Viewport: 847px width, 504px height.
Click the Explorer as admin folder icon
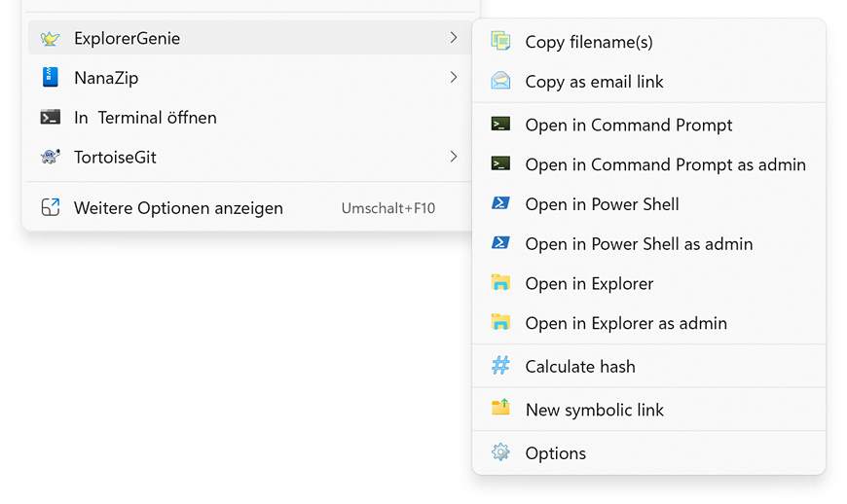pyautogui.click(x=500, y=322)
